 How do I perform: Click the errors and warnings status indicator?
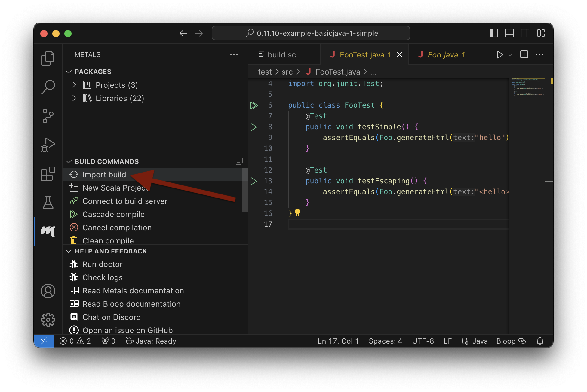pos(75,341)
